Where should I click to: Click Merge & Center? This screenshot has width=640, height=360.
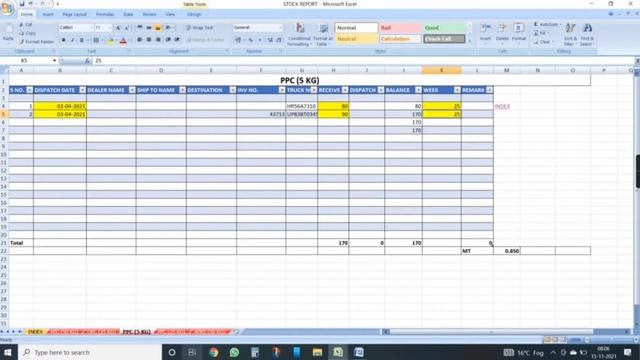[x=205, y=40]
